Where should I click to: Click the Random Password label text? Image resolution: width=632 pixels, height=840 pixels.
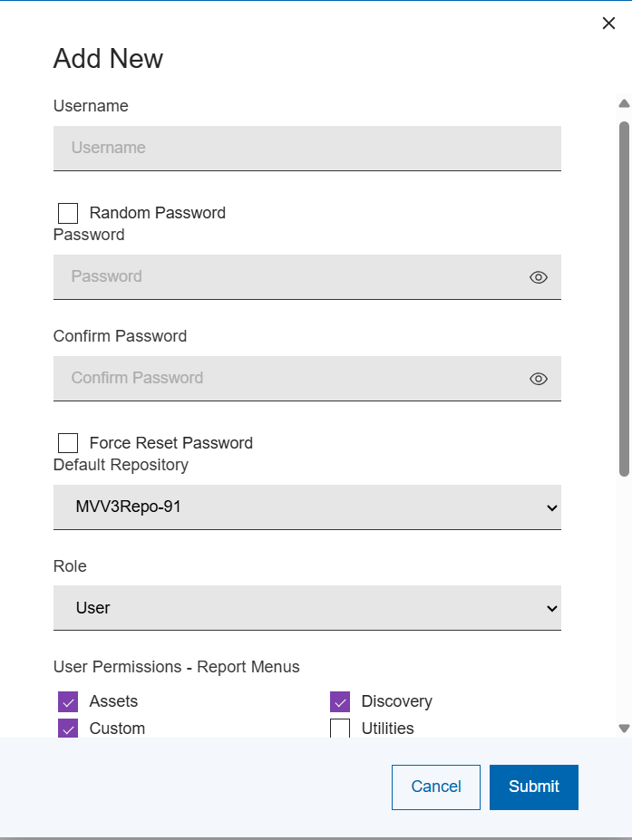point(158,213)
